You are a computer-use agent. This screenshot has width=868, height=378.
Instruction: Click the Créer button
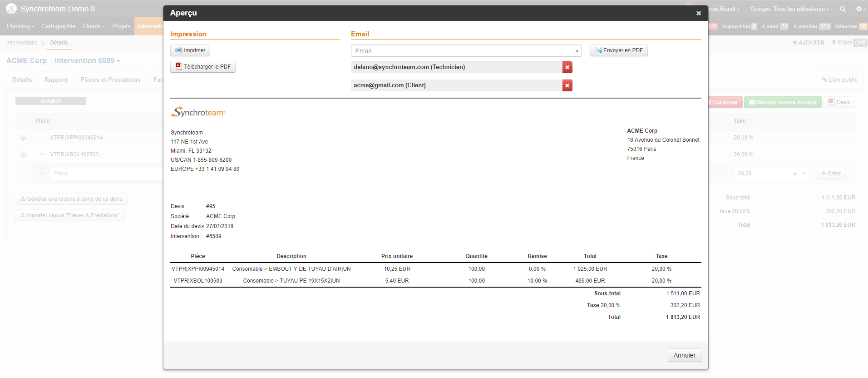(831, 174)
